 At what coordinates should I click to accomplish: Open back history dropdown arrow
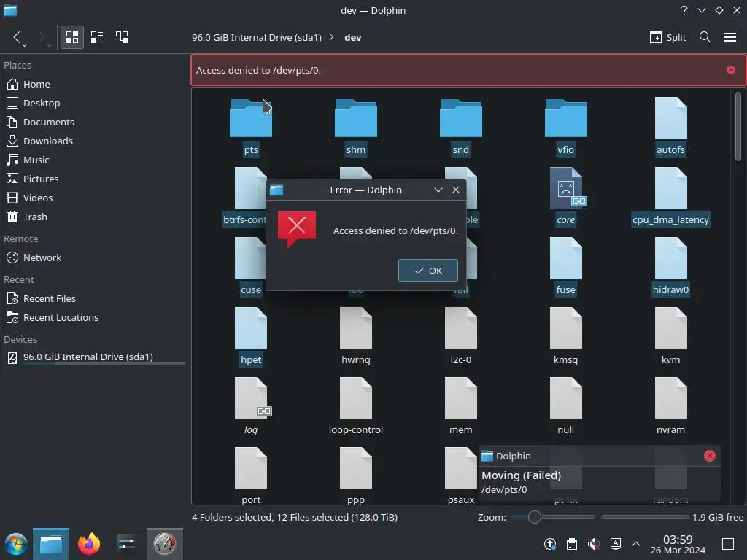pyautogui.click(x=24, y=45)
